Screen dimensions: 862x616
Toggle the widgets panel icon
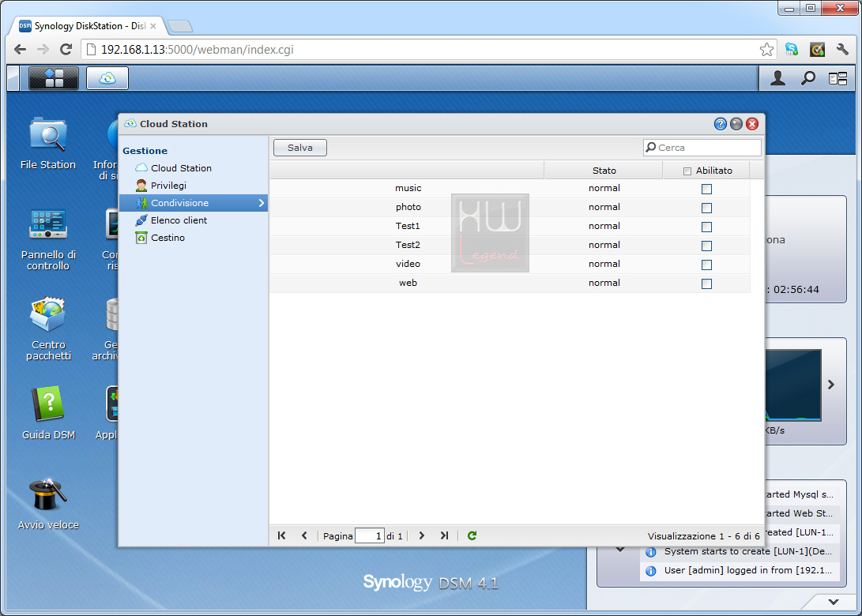pyautogui.click(x=838, y=79)
